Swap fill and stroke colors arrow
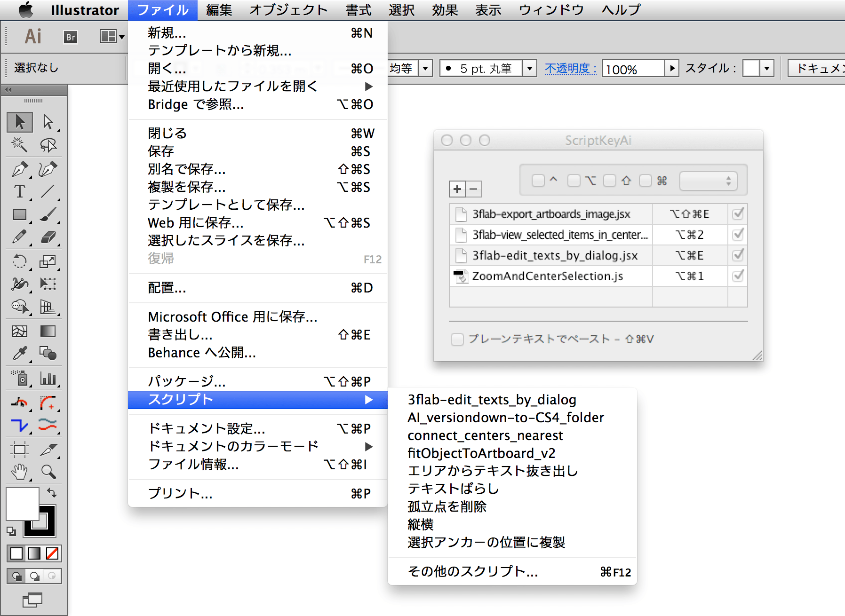The image size is (845, 616). (x=52, y=493)
